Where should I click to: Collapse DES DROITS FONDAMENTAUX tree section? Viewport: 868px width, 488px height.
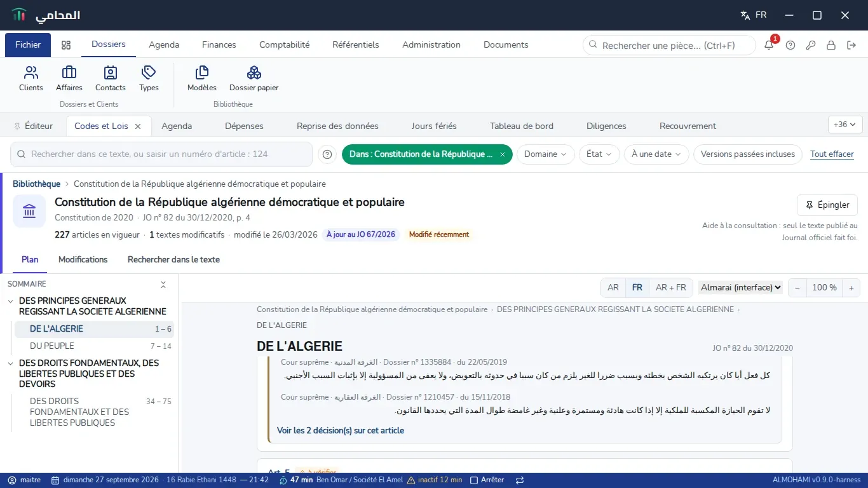point(11,363)
